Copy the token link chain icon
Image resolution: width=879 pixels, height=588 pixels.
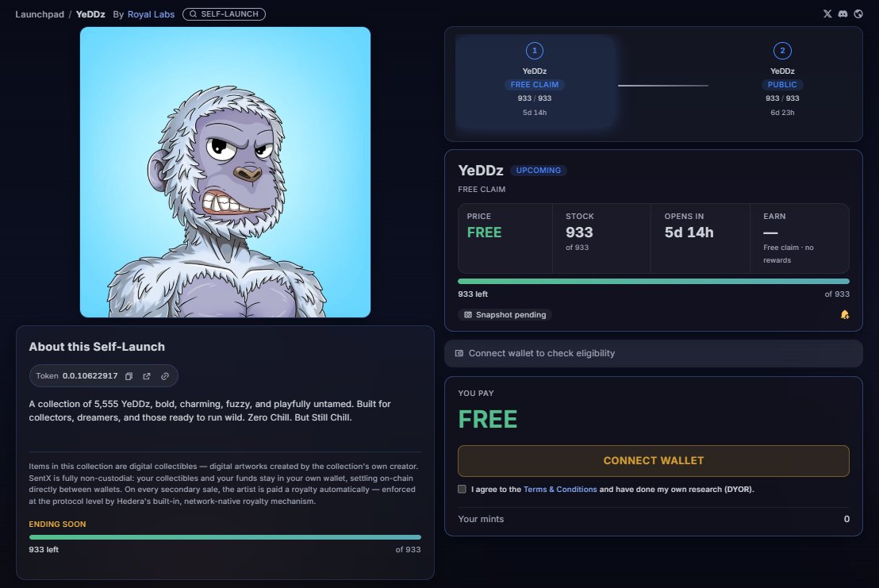(x=165, y=376)
